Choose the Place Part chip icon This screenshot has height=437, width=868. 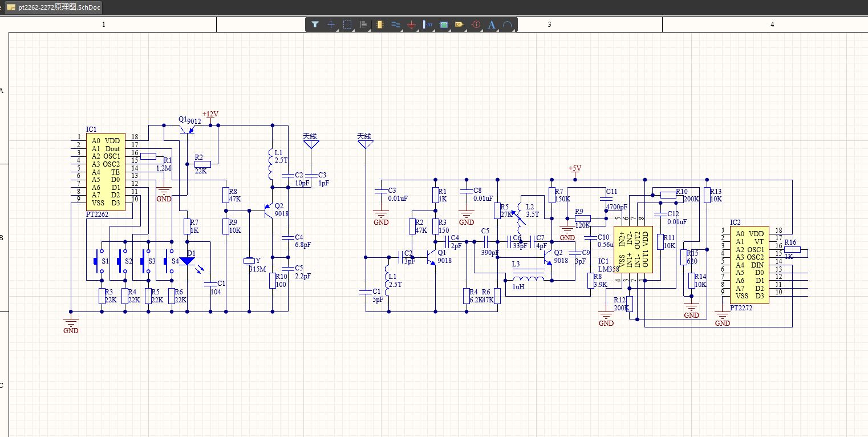(x=380, y=25)
